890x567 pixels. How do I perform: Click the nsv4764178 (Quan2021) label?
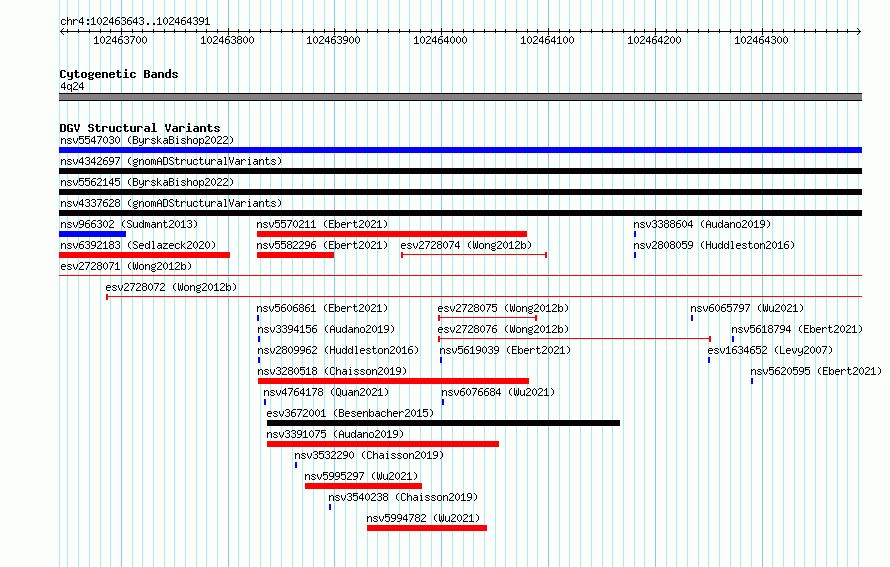[326, 392]
